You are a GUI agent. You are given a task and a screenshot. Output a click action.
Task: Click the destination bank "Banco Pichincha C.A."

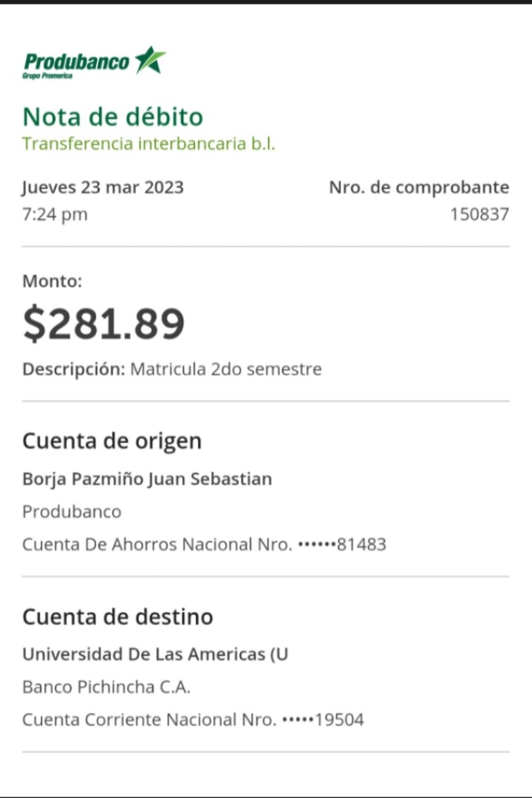[x=106, y=686]
